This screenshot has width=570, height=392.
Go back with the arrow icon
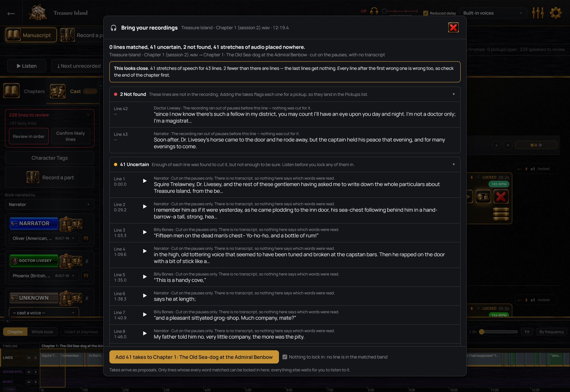tap(11, 14)
